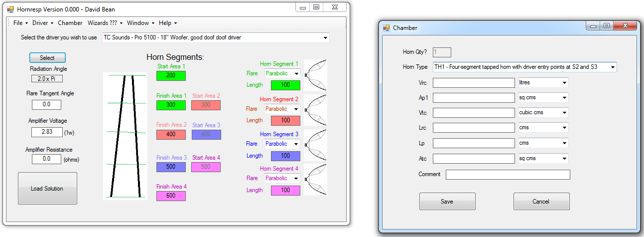This screenshot has width=644, height=237.
Task: Expand Horn Segment 1 Flare dropdown
Action: (x=296, y=73)
